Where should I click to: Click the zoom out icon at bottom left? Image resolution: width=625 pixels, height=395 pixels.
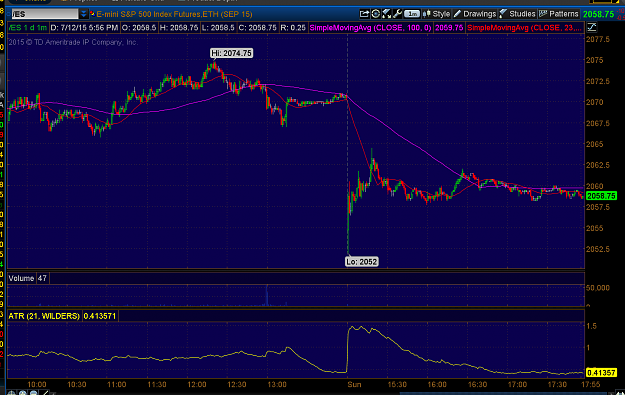coord(34,393)
